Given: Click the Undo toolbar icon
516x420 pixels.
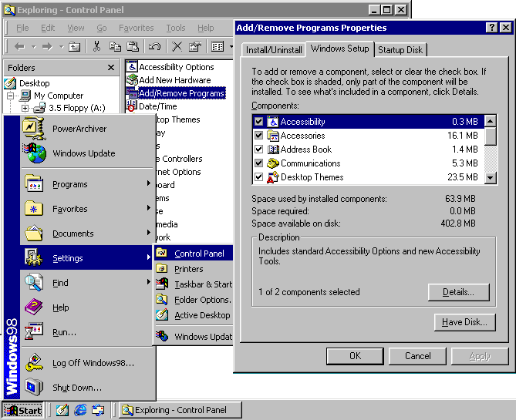Looking at the screenshot, I should coord(154,47).
